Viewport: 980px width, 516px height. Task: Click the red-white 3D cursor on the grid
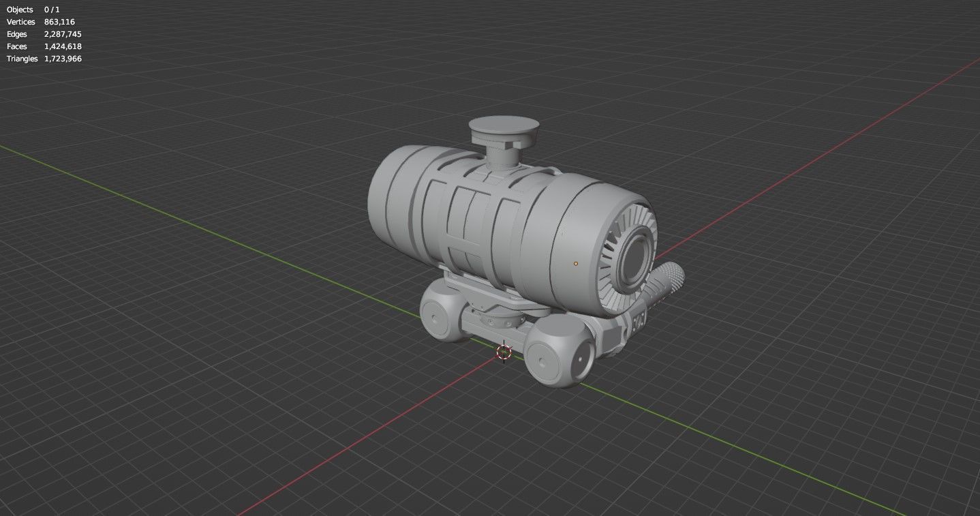click(504, 352)
